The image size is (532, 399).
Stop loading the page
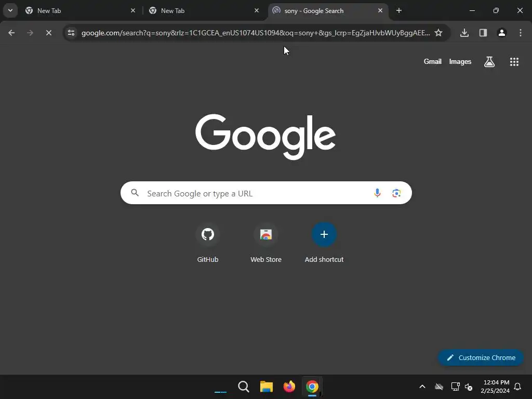pyautogui.click(x=49, y=33)
